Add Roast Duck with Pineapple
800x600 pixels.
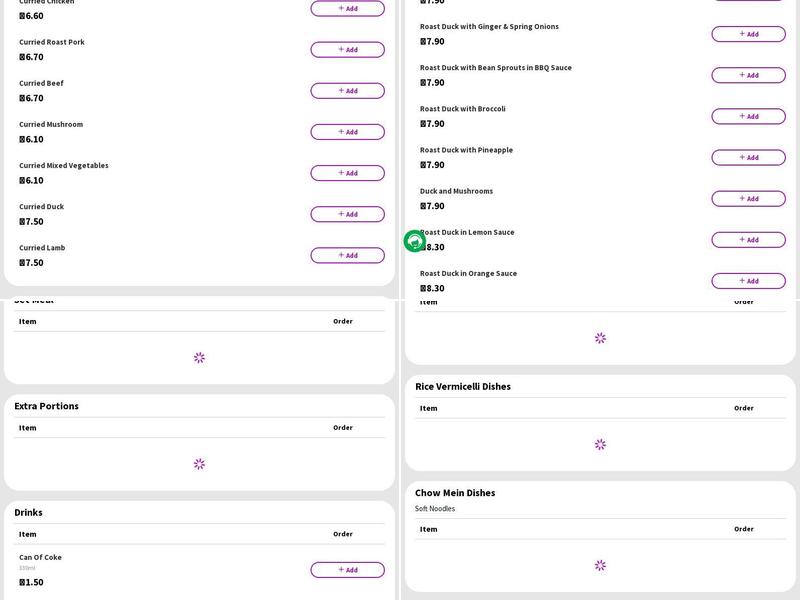click(x=748, y=157)
